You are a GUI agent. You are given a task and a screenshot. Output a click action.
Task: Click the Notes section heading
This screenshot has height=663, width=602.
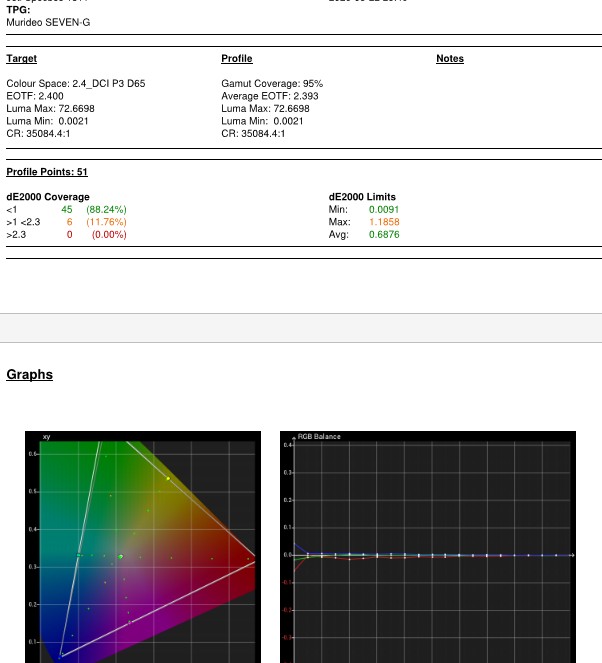(450, 59)
